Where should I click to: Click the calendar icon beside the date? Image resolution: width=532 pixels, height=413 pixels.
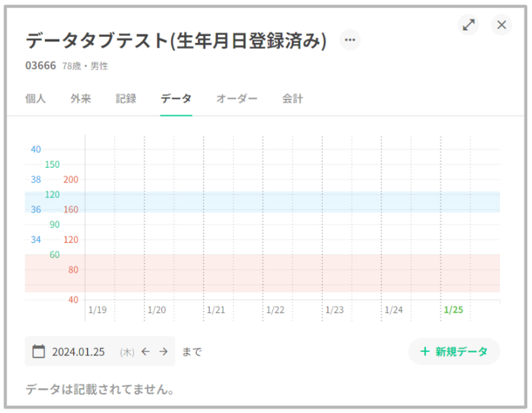[x=39, y=352]
